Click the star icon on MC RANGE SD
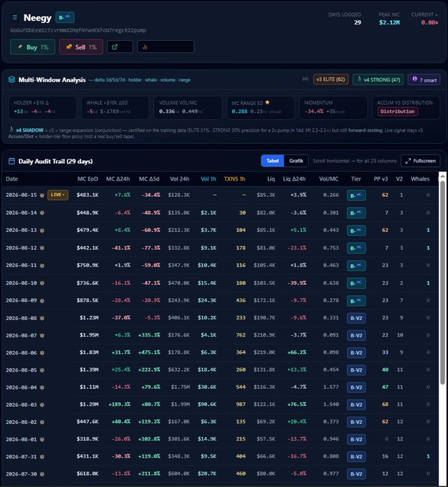Screen dimensions: 448x487 (267, 102)
